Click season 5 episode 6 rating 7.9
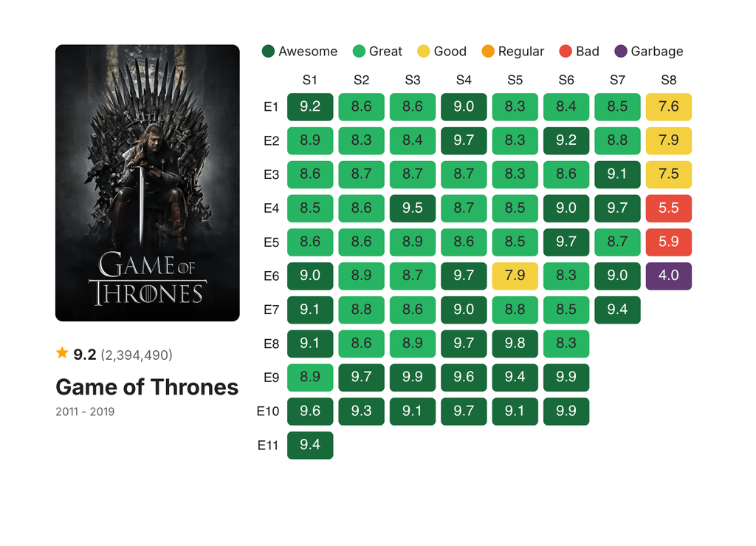 click(515, 276)
